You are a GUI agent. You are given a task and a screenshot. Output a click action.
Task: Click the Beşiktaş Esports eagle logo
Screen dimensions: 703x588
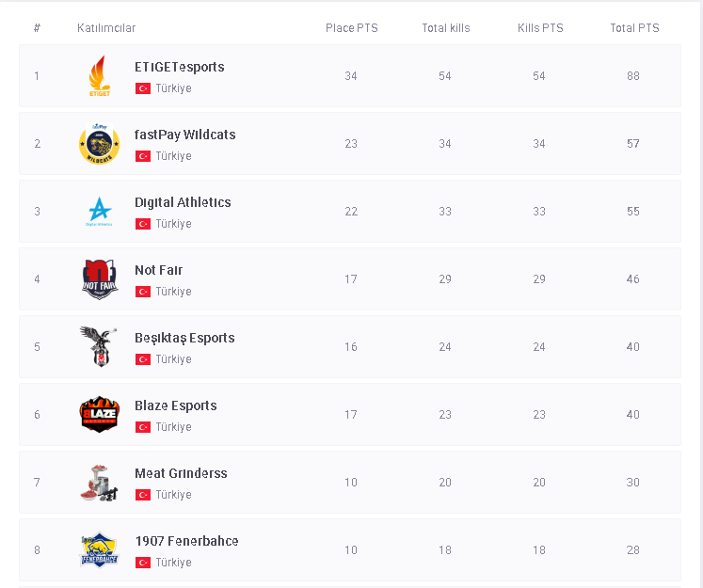[99, 347]
